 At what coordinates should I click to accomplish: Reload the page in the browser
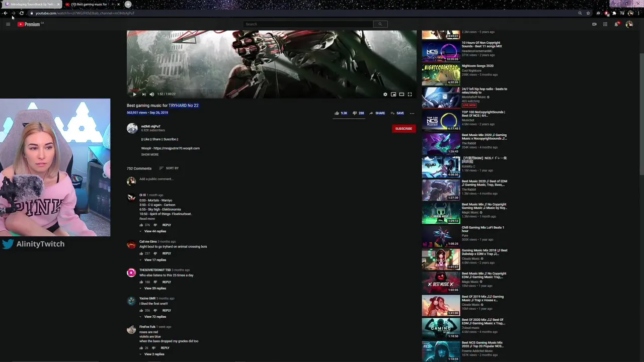[x=21, y=13]
